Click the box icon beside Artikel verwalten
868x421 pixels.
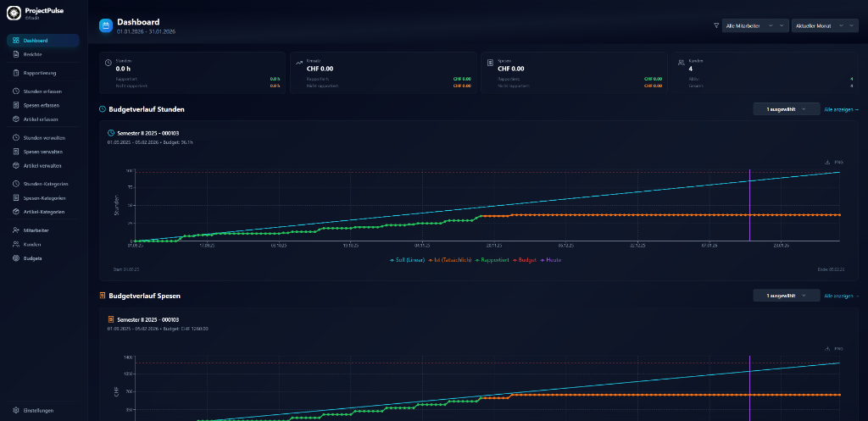pos(16,165)
